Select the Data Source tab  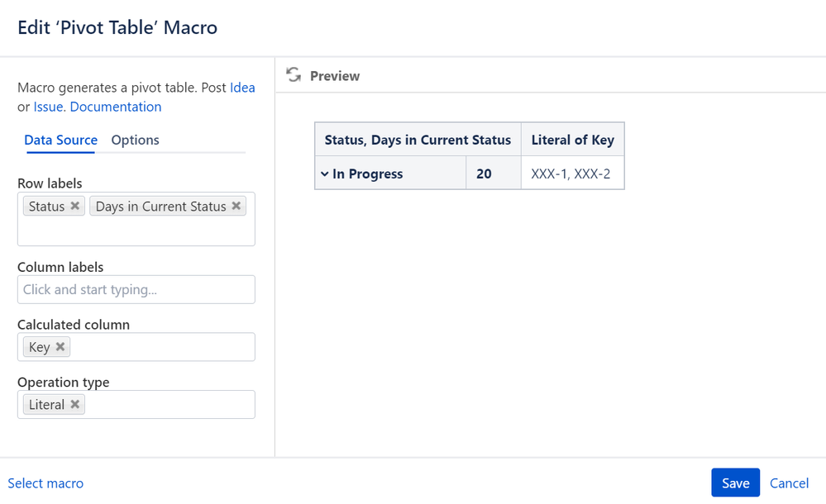pos(60,140)
